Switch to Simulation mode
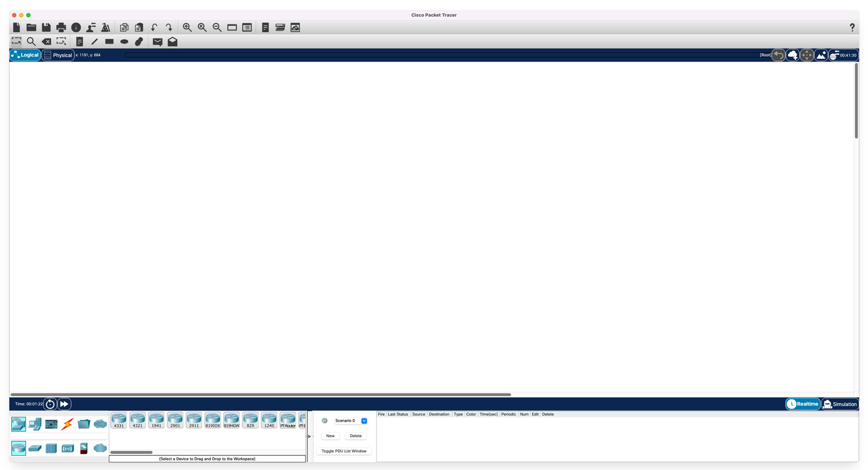 click(840, 404)
